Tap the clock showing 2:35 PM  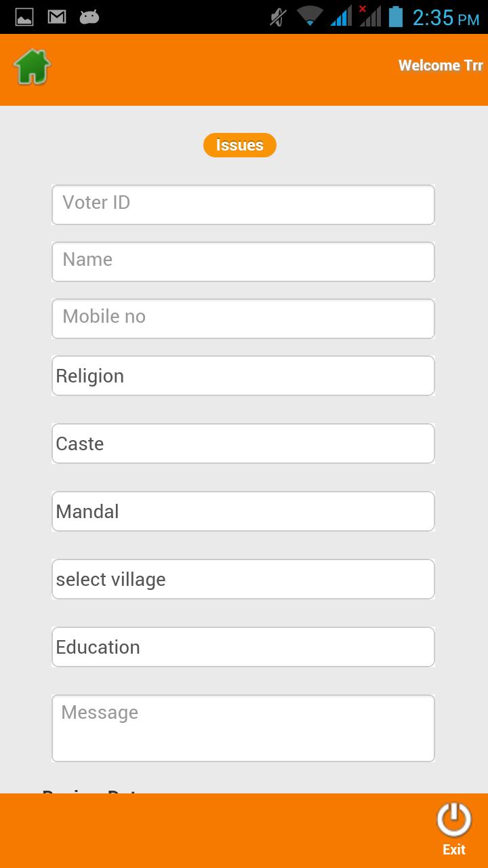point(446,18)
